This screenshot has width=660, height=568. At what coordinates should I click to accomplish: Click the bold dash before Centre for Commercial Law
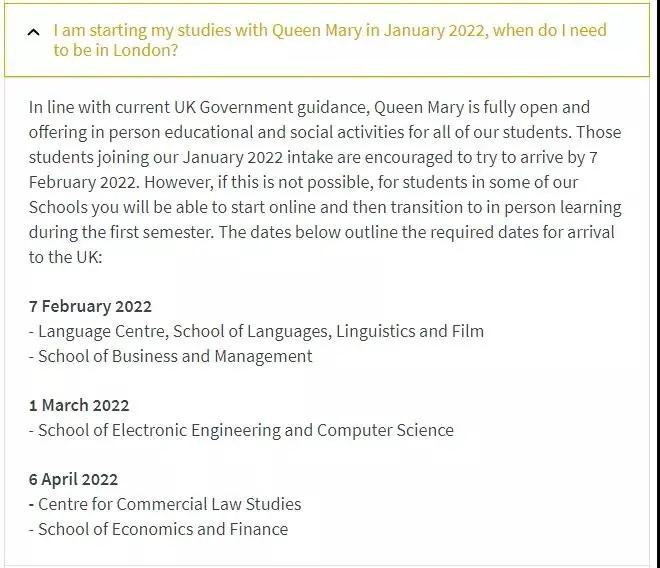pyautogui.click(x=32, y=504)
